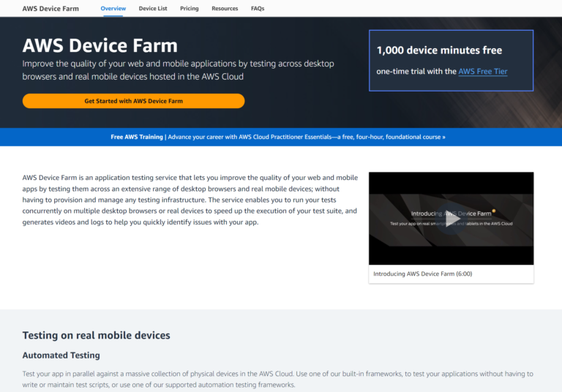Viewport: 562px width, 392px height.
Task: Click the AWS Device Farm title in the nav bar
Action: point(50,9)
